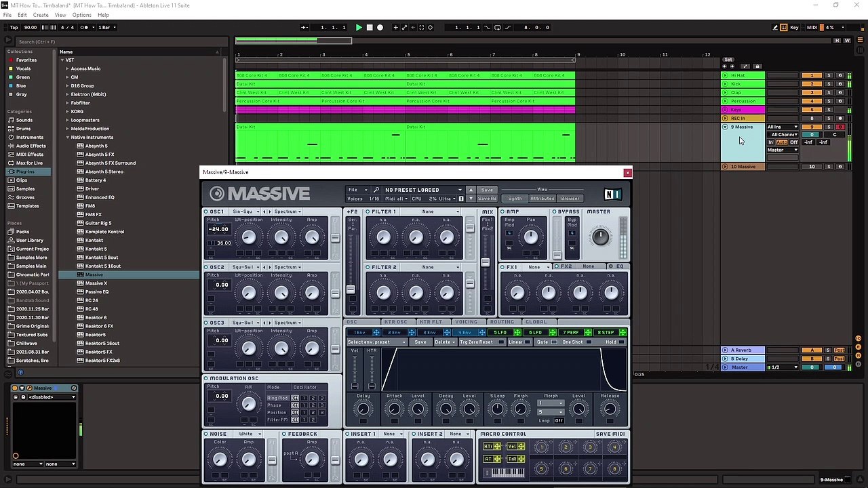Image resolution: width=868 pixels, height=488 pixels.
Task: Click Save As in Massive
Action: coord(487,199)
